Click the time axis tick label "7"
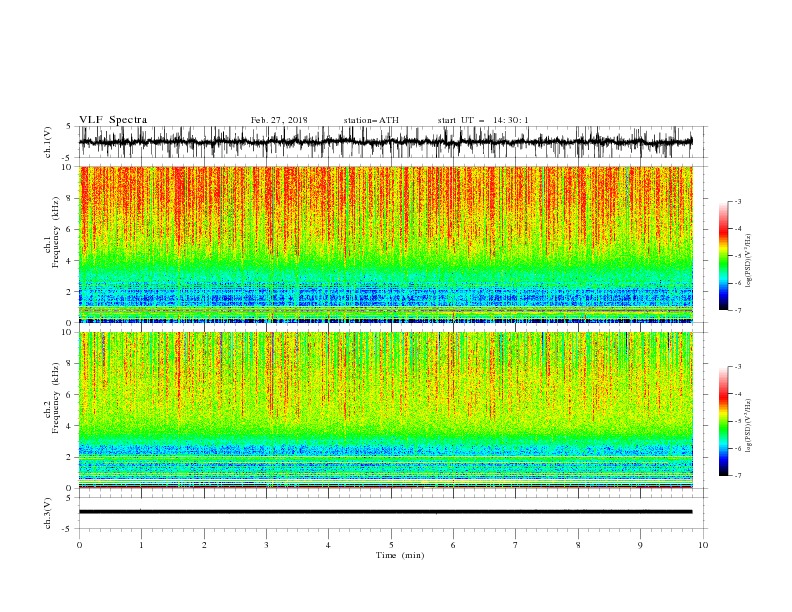Viewport: 792px width, 612px height. point(515,545)
